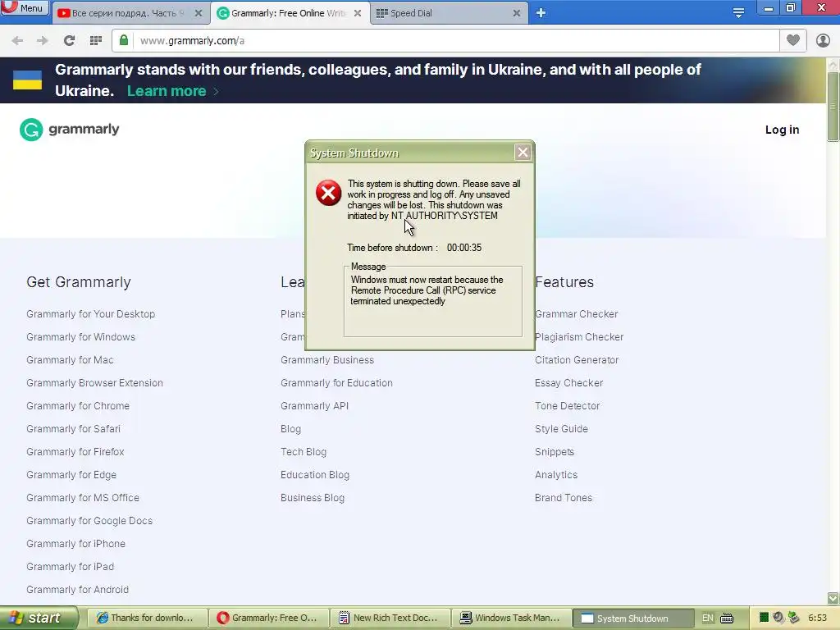Switch to Windows Task Manager taskbar item
This screenshot has height=630, width=840.
click(x=512, y=619)
